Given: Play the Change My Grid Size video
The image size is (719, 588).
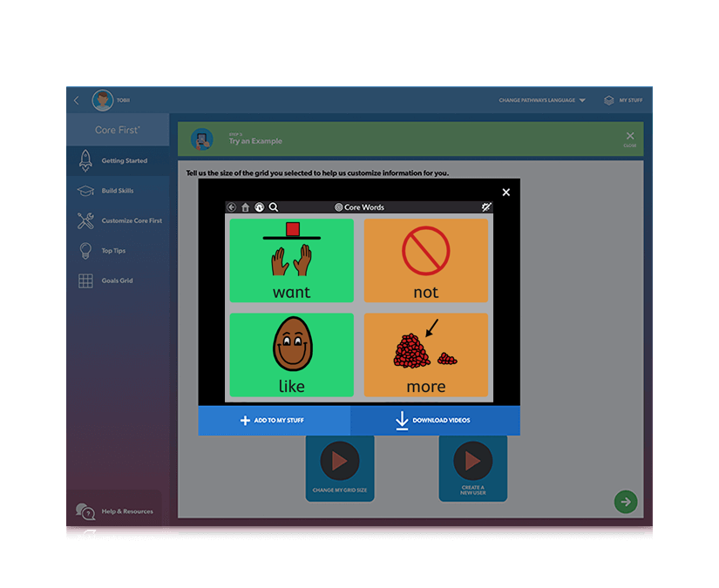Looking at the screenshot, I should (x=340, y=461).
